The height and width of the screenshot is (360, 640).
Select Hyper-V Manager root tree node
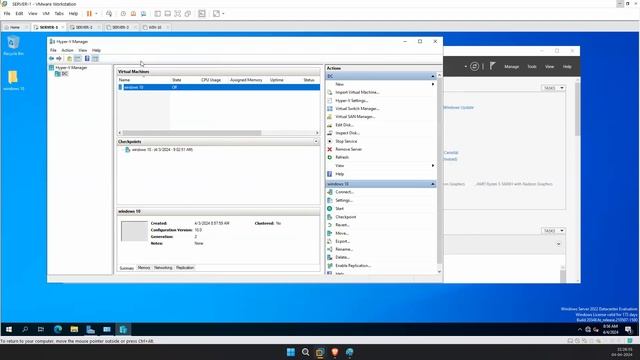(68, 68)
